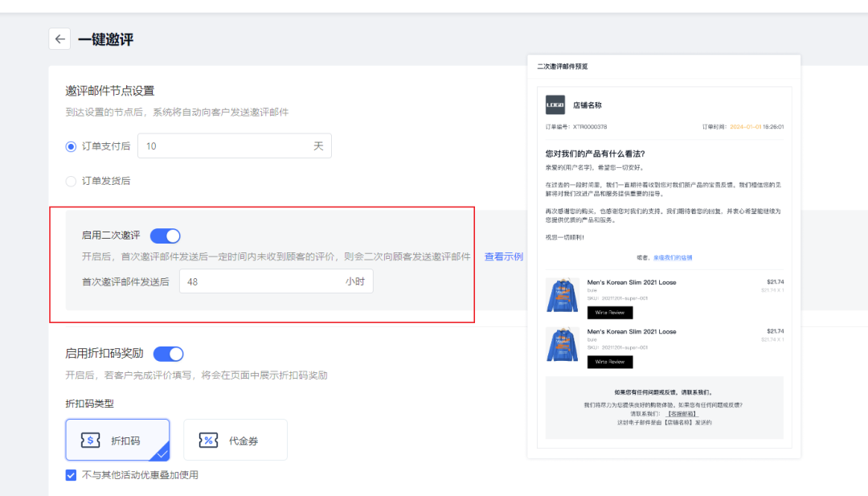Select the % 代金券 voucher icon
The height and width of the screenshot is (496, 868).
pos(208,440)
